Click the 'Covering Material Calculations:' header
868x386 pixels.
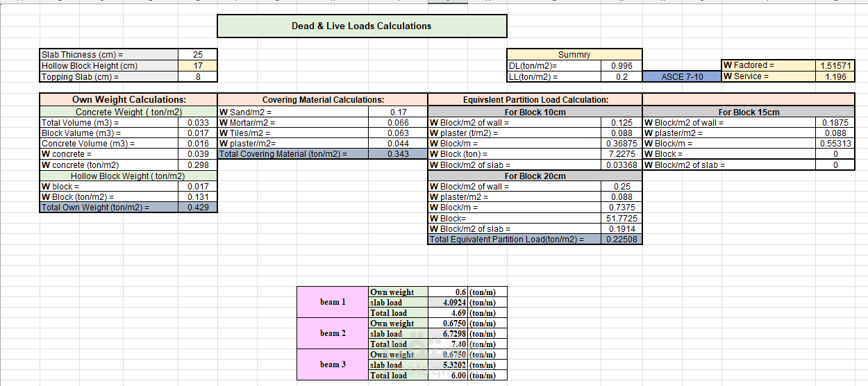(x=323, y=100)
